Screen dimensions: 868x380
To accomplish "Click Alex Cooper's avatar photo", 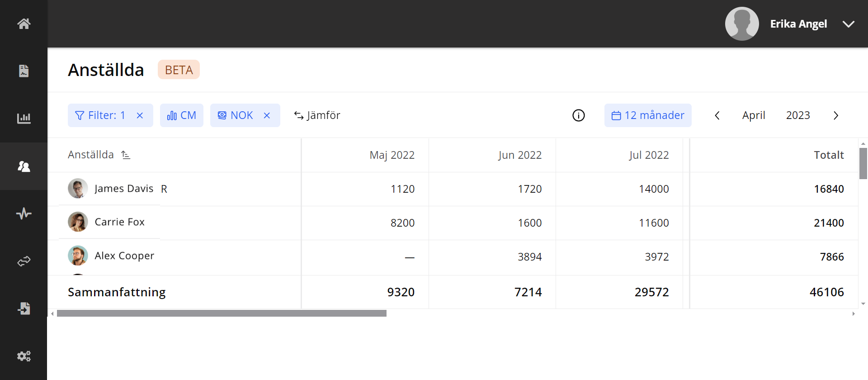I will (x=78, y=256).
